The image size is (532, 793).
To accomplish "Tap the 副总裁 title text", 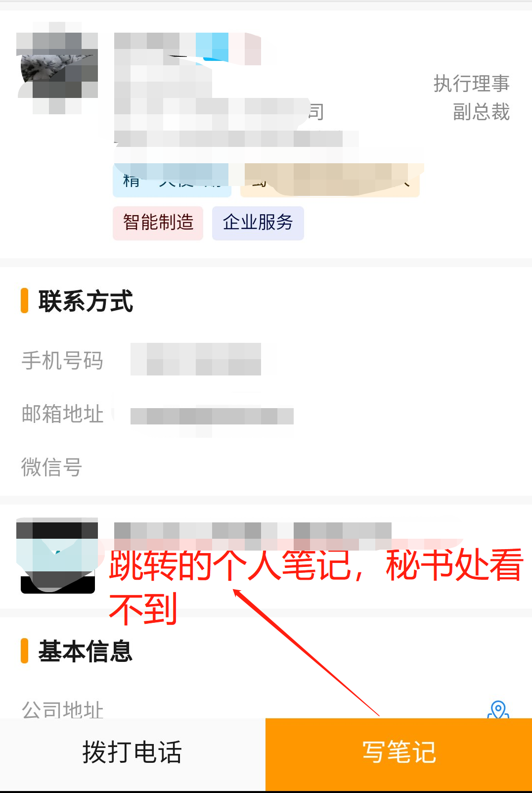I will (481, 112).
